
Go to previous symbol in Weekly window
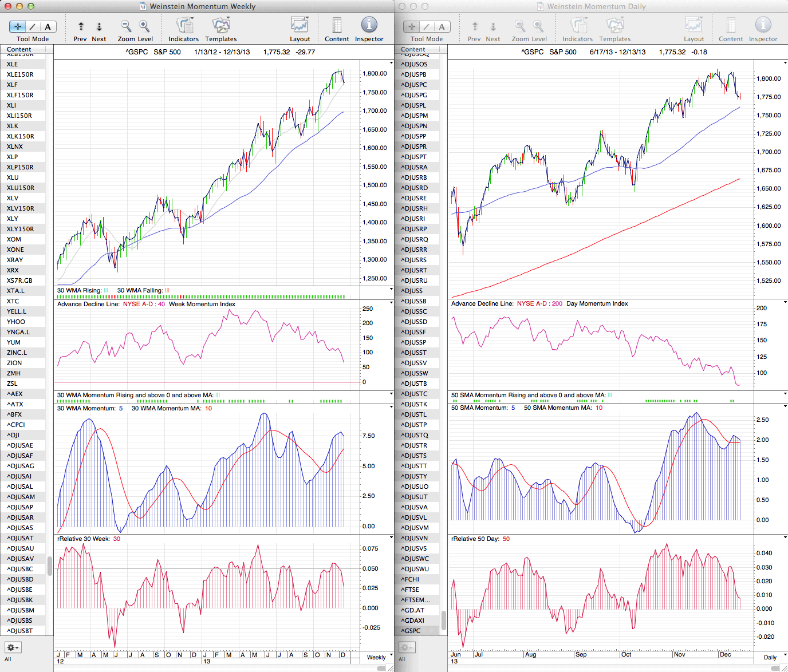tap(81, 27)
